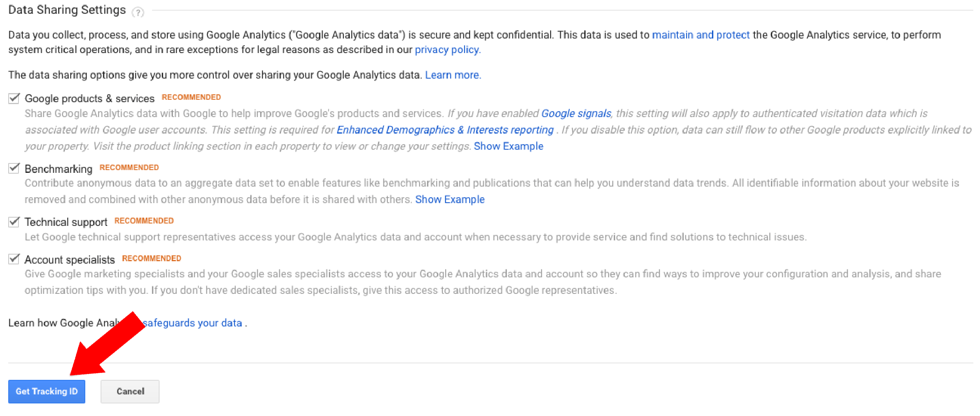
Task: Toggle the Benchmarking checkbox
Action: [x=14, y=168]
